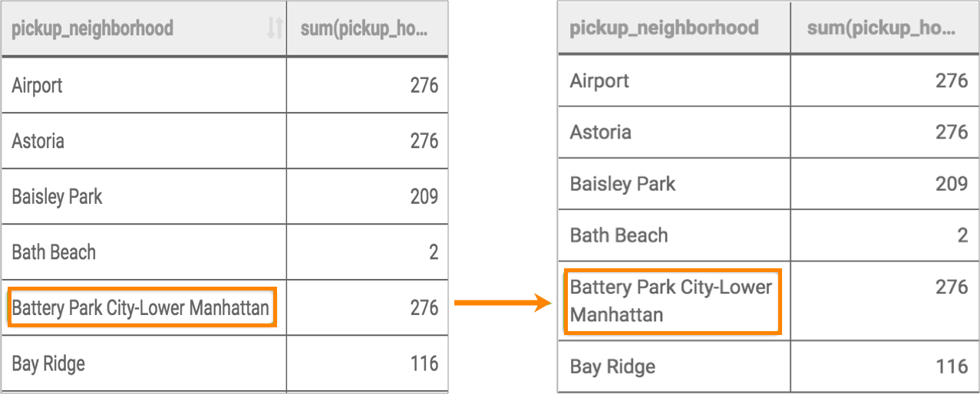Click value 2 in the right table
The width and height of the screenshot is (980, 394).
click(x=962, y=235)
